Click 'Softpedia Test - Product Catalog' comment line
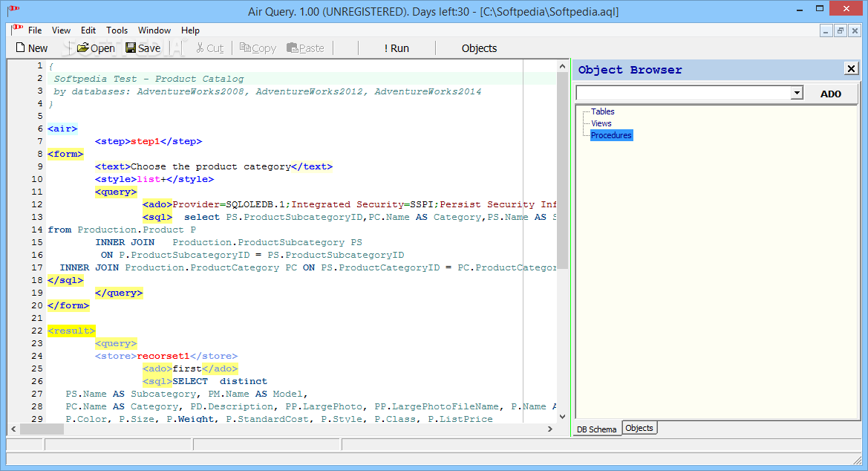The height and width of the screenshot is (471, 868). coord(149,79)
